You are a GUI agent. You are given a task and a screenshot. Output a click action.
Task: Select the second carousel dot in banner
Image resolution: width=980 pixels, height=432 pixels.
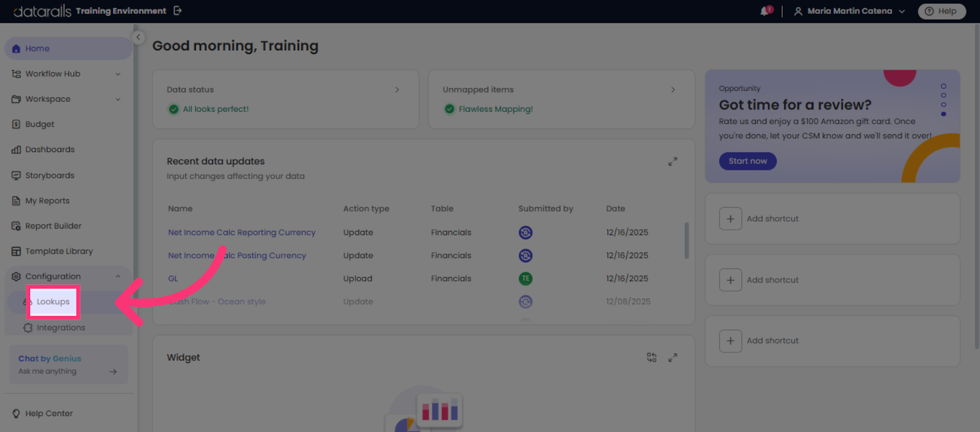(x=943, y=96)
